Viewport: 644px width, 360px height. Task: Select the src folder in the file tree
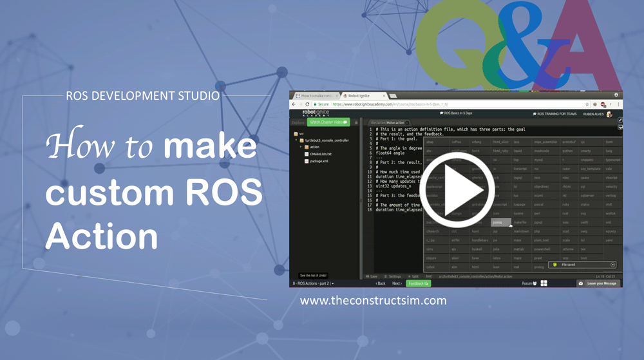click(x=299, y=134)
